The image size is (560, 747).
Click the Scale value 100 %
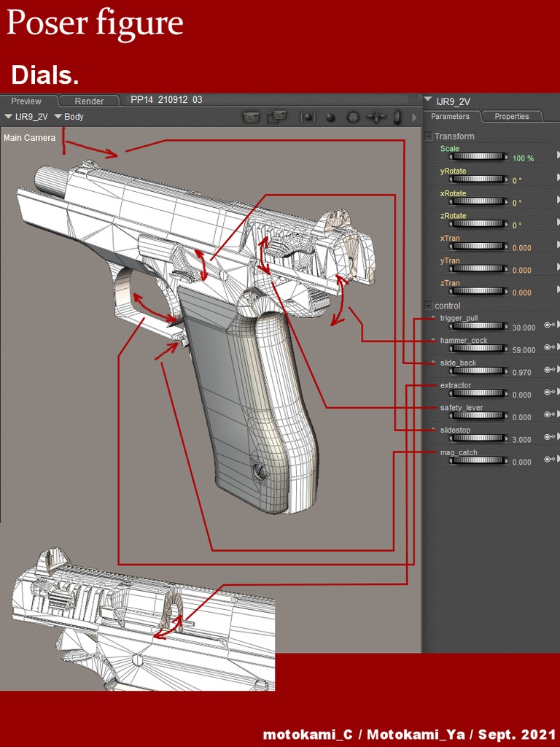point(523,158)
